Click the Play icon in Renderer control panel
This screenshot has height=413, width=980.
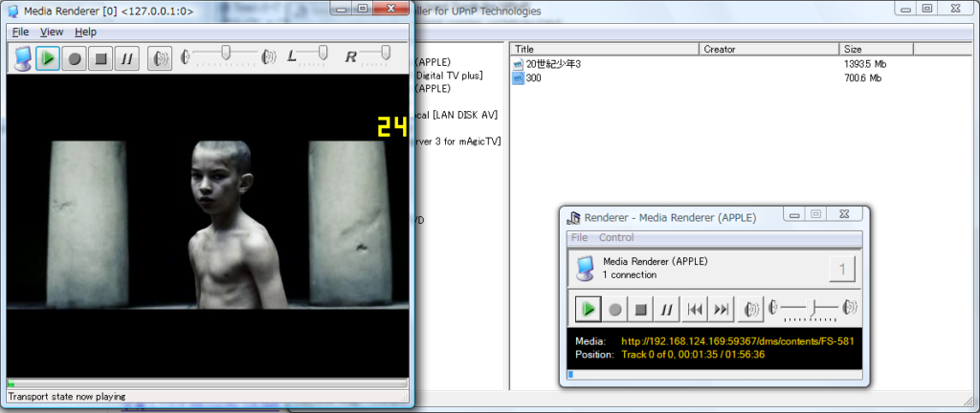(588, 309)
